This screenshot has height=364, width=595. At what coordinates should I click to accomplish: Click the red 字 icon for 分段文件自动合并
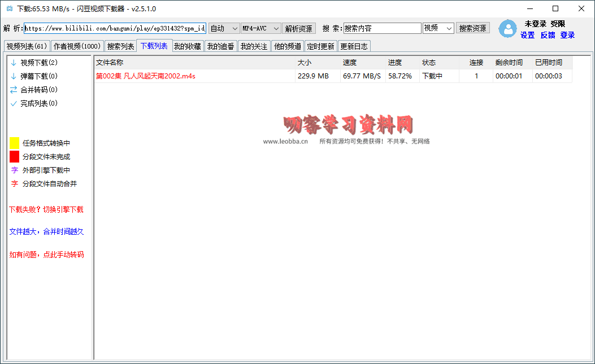tap(15, 184)
